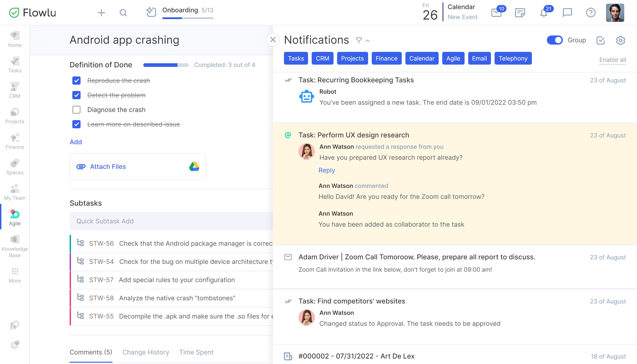Collapse the notifications filter chevron
This screenshot has width=637, height=364.
click(367, 41)
